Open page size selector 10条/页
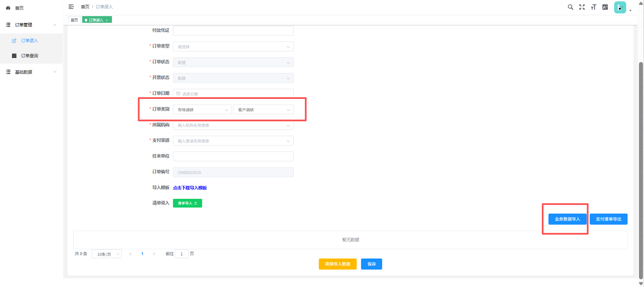Screen dimensions: 644x287 (x=107, y=254)
